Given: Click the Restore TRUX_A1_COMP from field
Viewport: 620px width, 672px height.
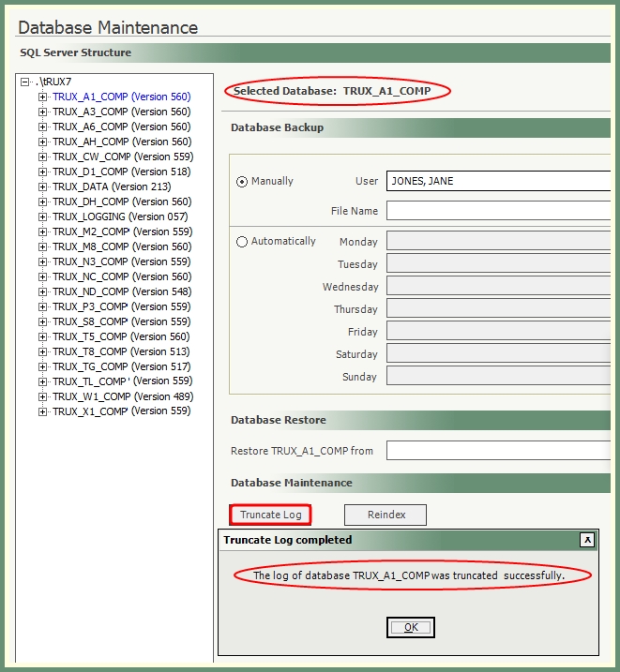Looking at the screenshot, I should 498,451.
